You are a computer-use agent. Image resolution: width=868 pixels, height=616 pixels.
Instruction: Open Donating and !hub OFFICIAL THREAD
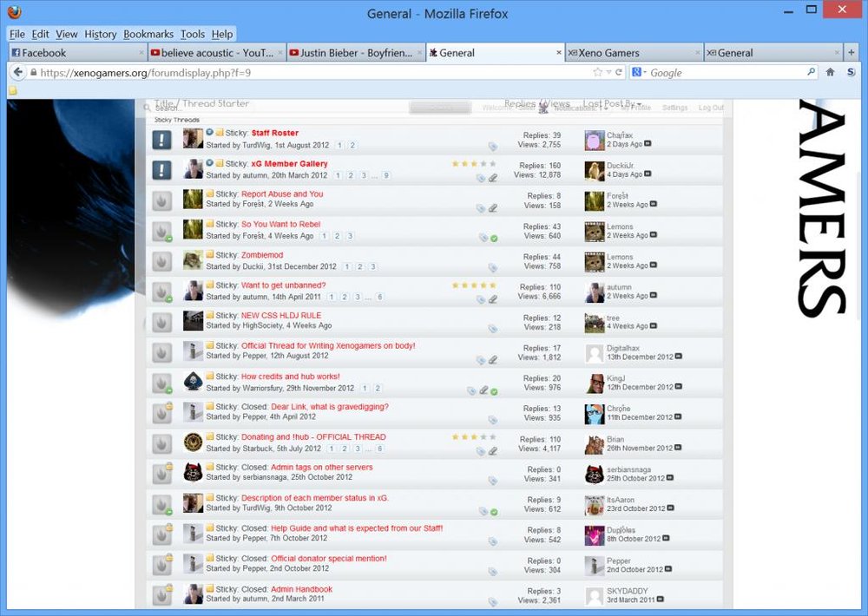[x=313, y=436]
